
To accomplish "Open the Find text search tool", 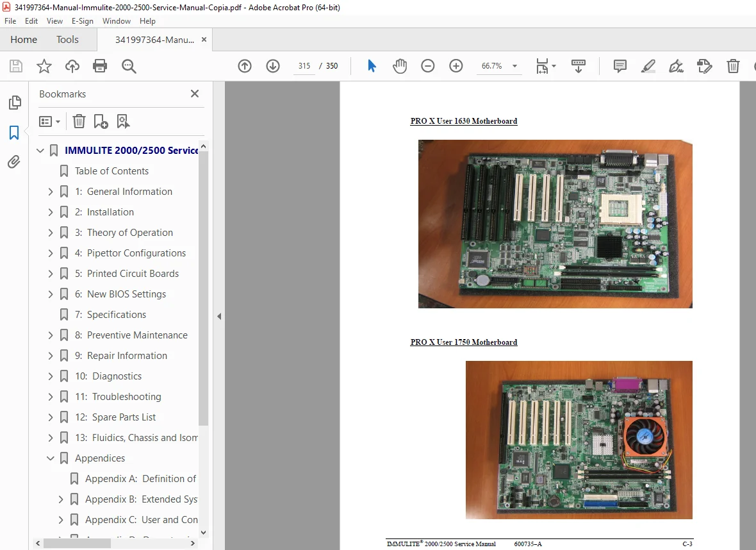I will [129, 66].
